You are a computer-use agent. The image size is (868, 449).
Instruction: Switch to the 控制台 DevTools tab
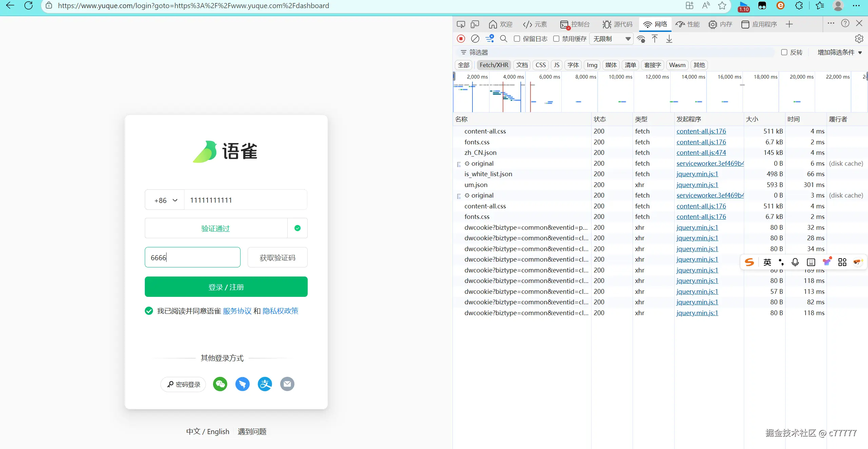click(575, 24)
